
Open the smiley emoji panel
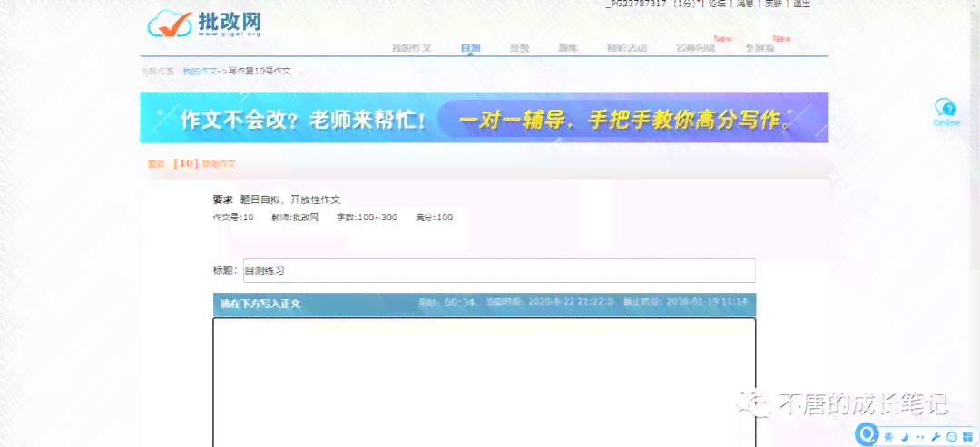pyautogui.click(x=952, y=436)
